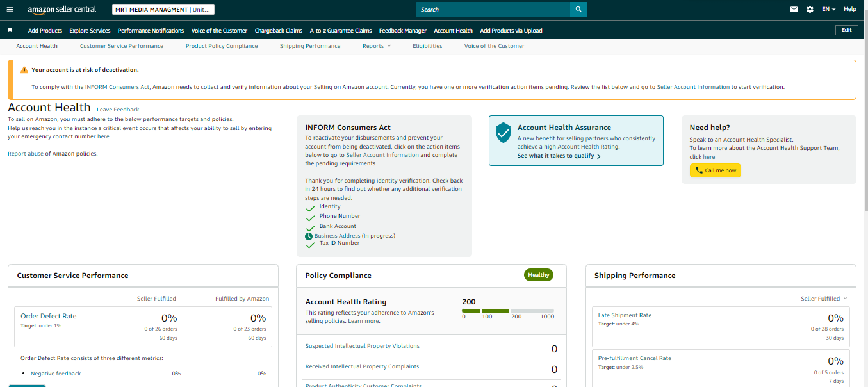This screenshot has height=387, width=868.
Task: Click the Account Health Rating value 200
Action: tap(469, 302)
